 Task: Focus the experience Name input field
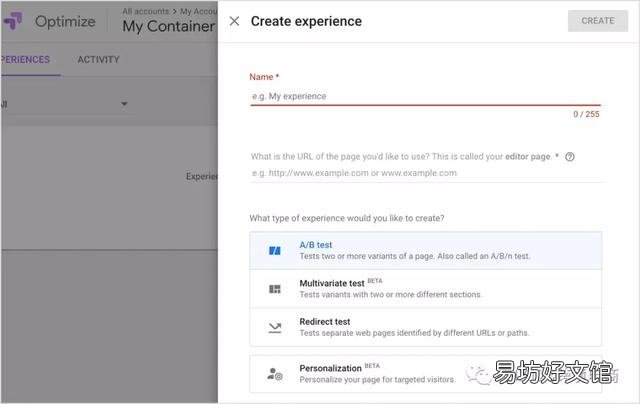click(x=425, y=96)
